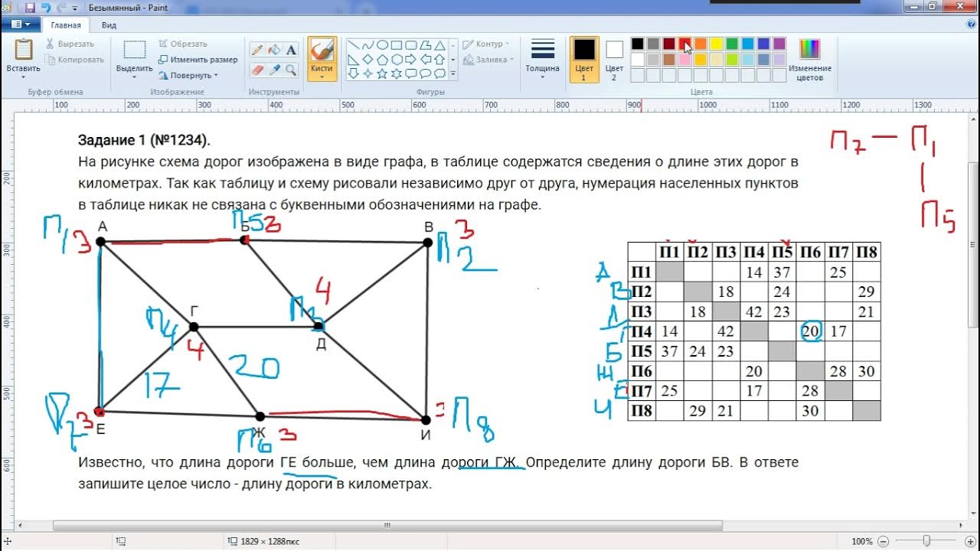Open the Повернуть rotate dropdown
Screen dimensions: 980x551
click(x=188, y=75)
